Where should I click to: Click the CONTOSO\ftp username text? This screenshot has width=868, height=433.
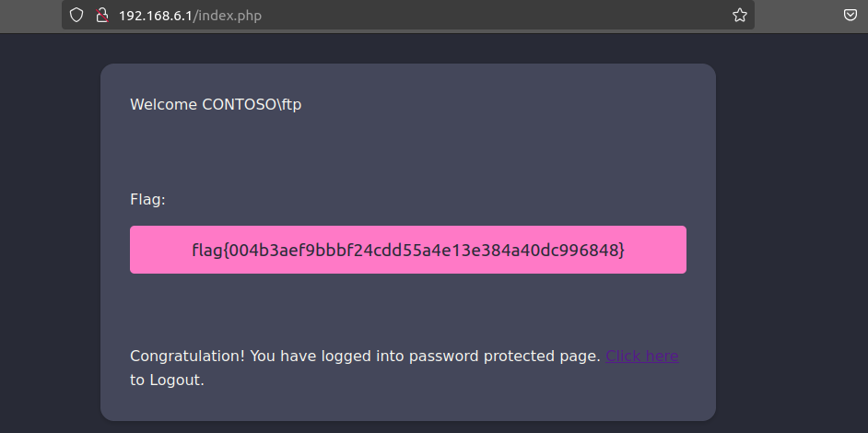[x=252, y=104]
